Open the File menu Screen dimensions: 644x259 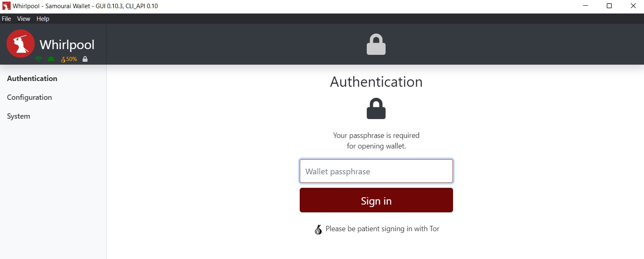click(x=7, y=19)
